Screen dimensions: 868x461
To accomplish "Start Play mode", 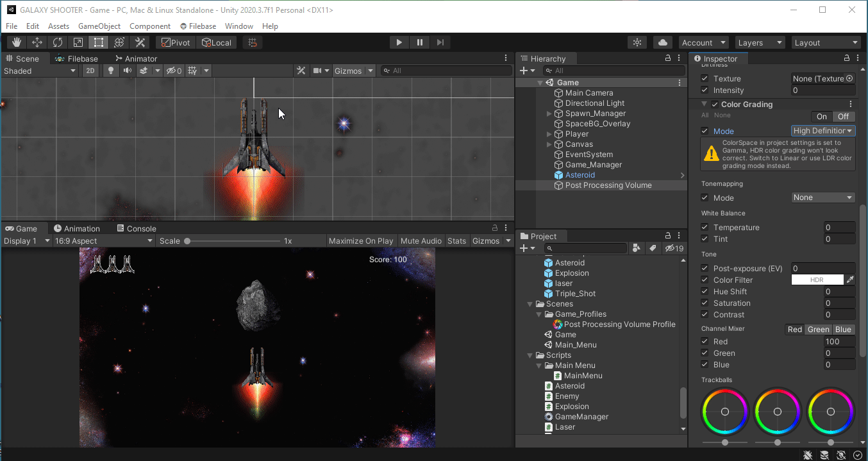I will [x=399, y=42].
